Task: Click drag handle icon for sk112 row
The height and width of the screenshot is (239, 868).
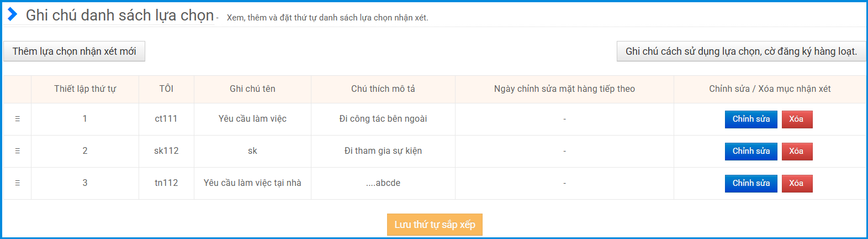Action: [x=18, y=151]
